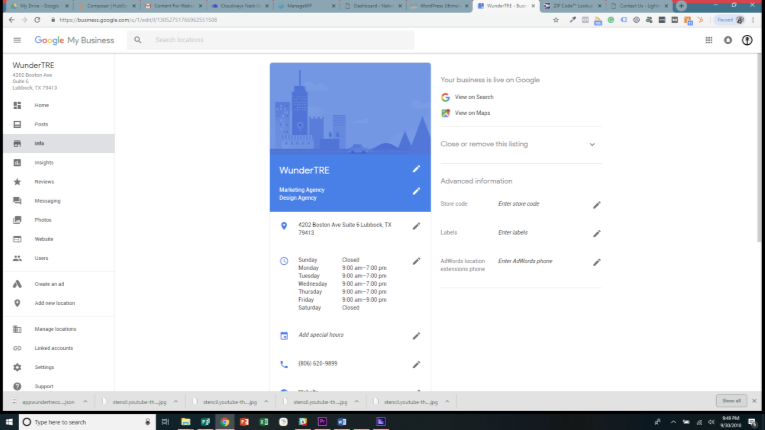This screenshot has width=765, height=430.
Task: Open the Windows Start menu
Action: (x=9, y=422)
